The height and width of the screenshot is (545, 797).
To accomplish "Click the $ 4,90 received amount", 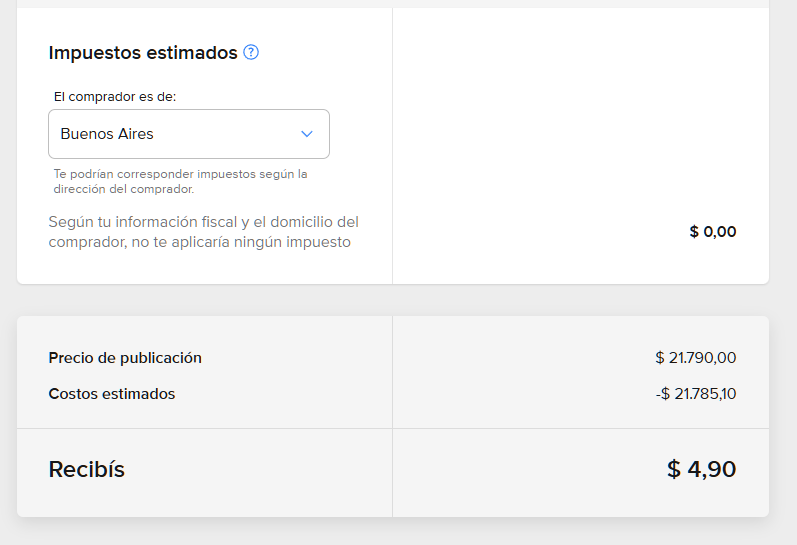I will (701, 469).
